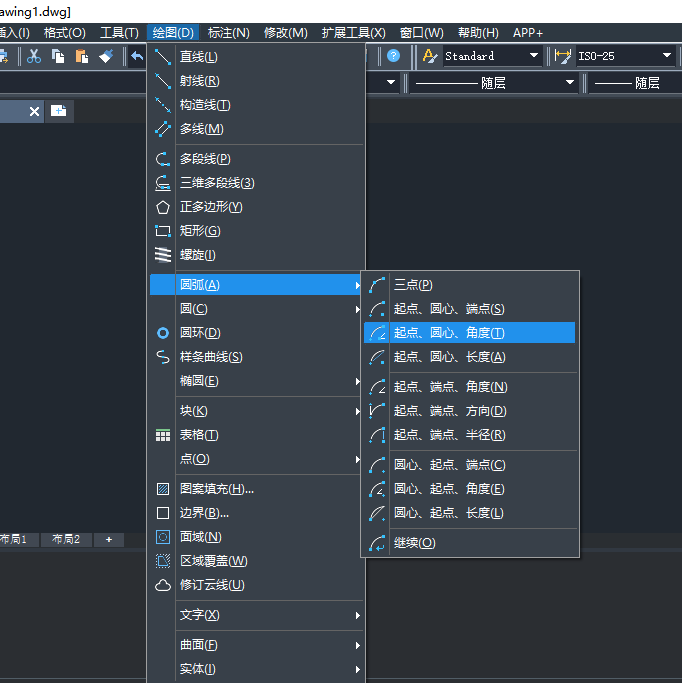Select 起点、端点、角度(N) arc option
This screenshot has height=683, width=683.
[x=470, y=387]
